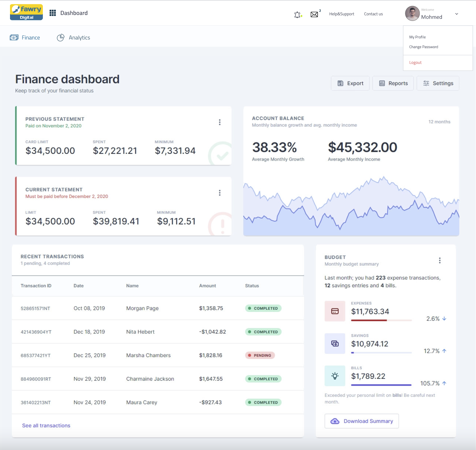Click the PENDING status badge
The height and width of the screenshot is (450, 476).
coord(260,355)
